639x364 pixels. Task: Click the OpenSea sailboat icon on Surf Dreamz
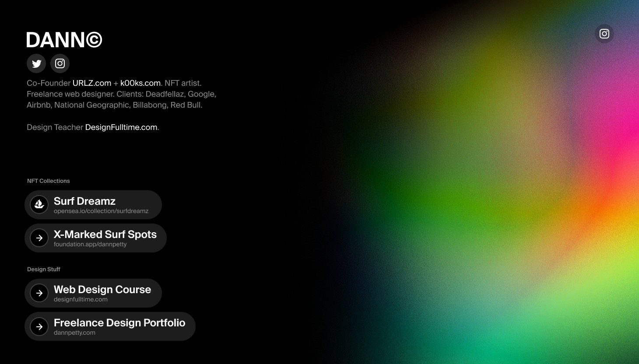pos(39,204)
